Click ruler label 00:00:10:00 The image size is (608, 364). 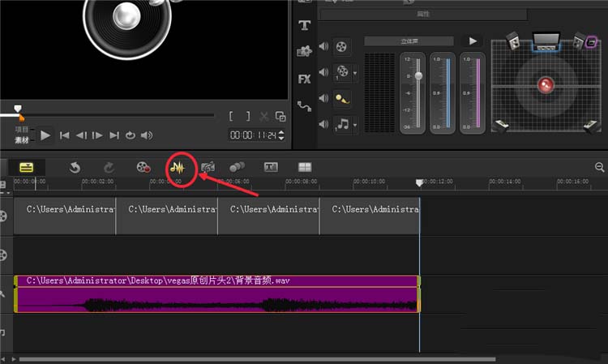[x=369, y=182]
